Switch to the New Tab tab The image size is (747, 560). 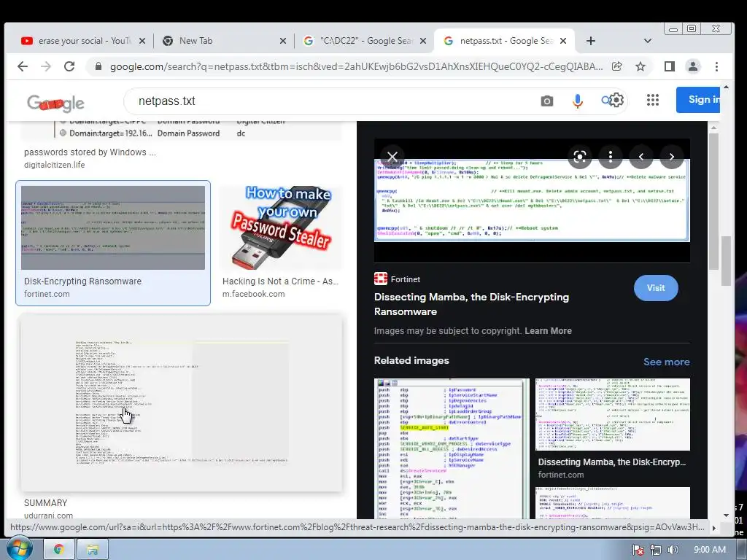[224, 41]
